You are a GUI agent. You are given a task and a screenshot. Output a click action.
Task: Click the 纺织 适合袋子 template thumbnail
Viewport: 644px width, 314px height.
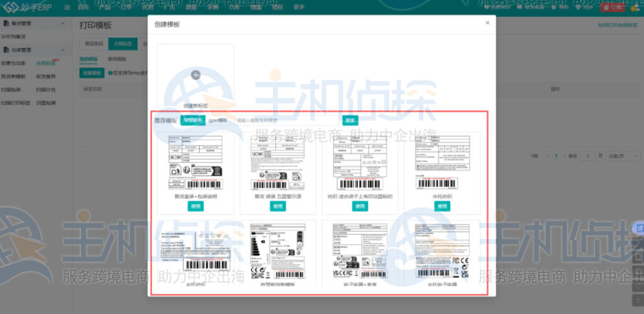coord(360,163)
